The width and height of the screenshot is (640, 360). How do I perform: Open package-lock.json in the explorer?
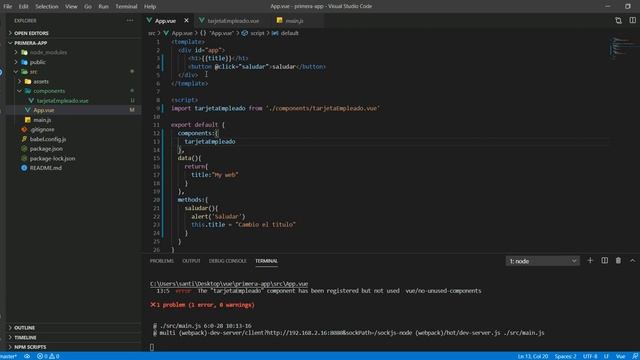pyautogui.click(x=52, y=158)
